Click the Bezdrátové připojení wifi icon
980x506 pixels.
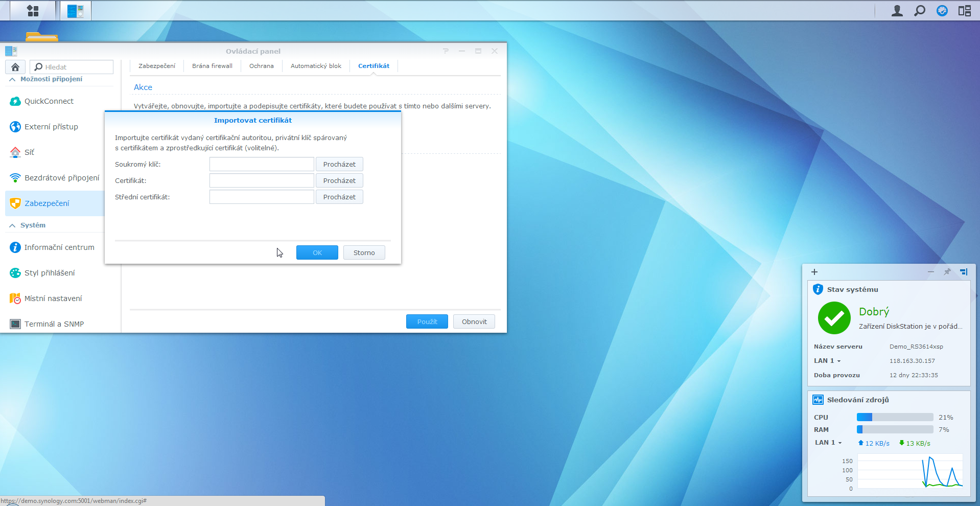[x=15, y=178]
